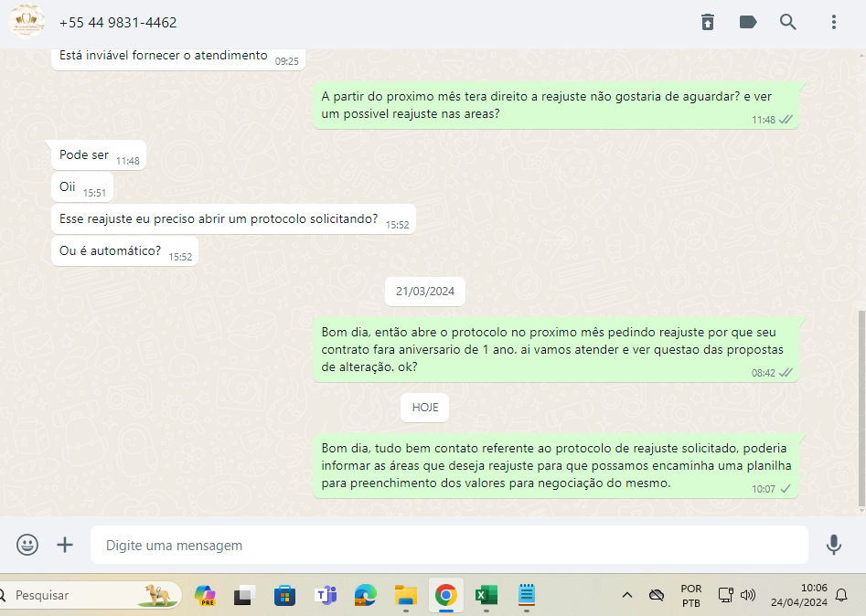This screenshot has height=616, width=866.
Task: Open the volume speaker tray icon
Action: pos(748,595)
